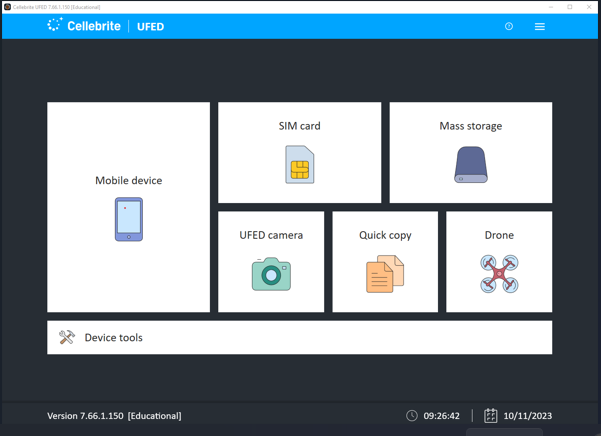Select the "UFED camera" label
Screen dimensions: 601x436
(271, 235)
